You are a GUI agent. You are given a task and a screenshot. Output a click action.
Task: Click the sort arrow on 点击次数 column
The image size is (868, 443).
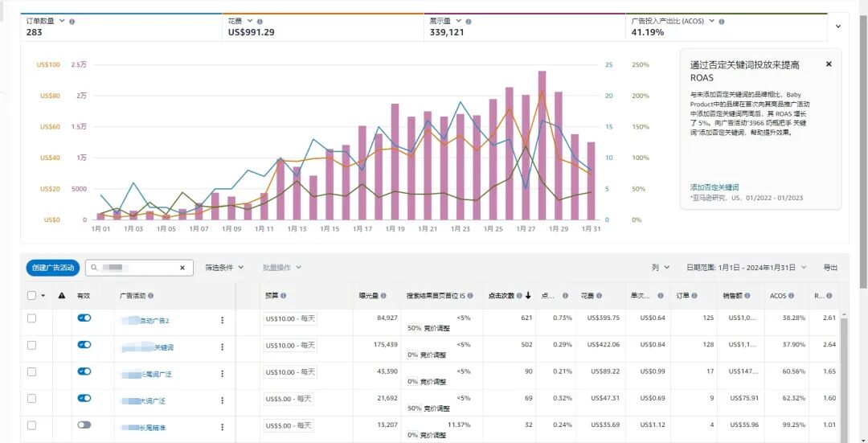(x=528, y=296)
